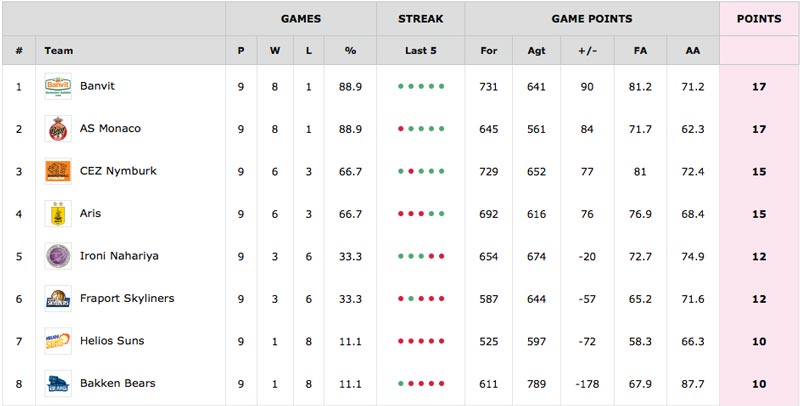Sort table by the Team header
Screen dimensions: 800x406
tap(59, 50)
